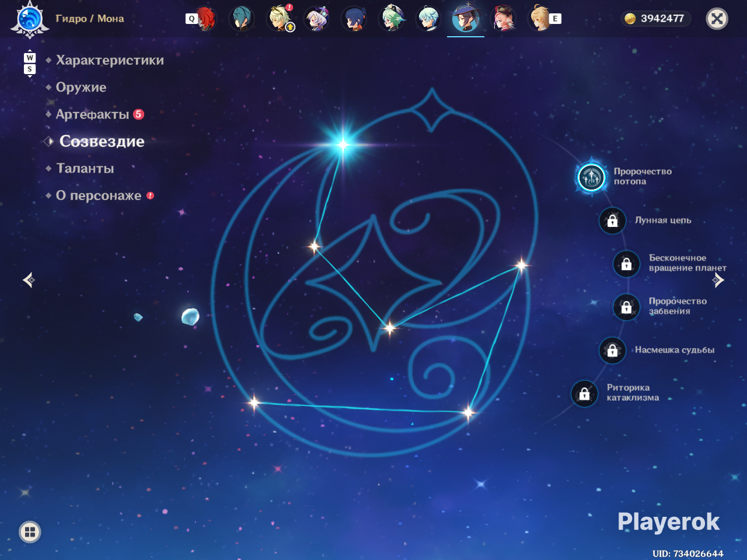The width and height of the screenshot is (747, 560).
Task: Select the highlighted Mona avatar
Action: (x=466, y=19)
